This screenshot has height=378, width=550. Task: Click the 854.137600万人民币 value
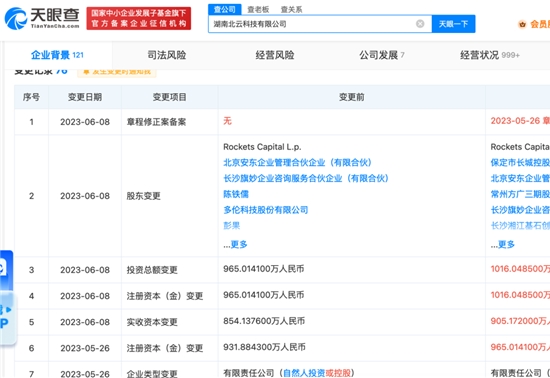pyautogui.click(x=264, y=321)
